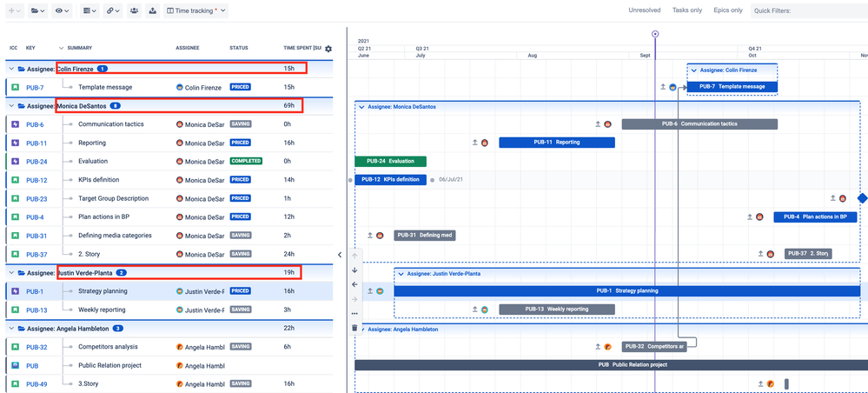This screenshot has height=393, width=868.
Task: Open the add new task plus menu
Action: tap(16, 10)
